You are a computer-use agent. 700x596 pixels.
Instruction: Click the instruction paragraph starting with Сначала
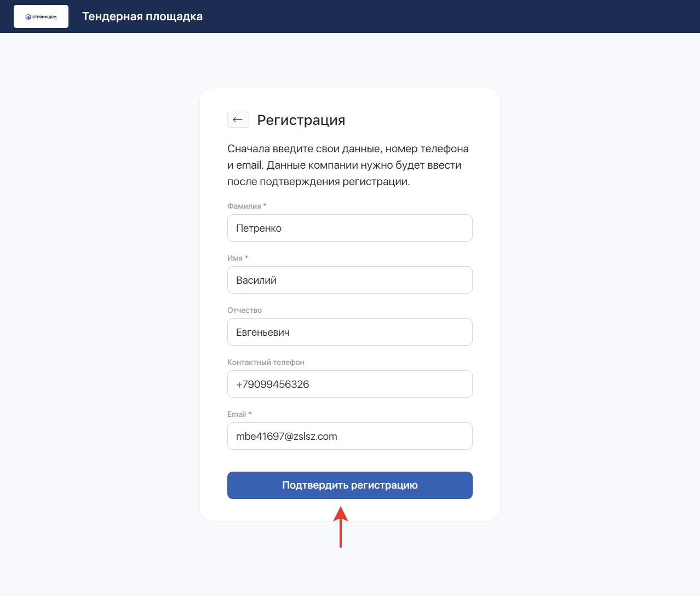pos(348,165)
